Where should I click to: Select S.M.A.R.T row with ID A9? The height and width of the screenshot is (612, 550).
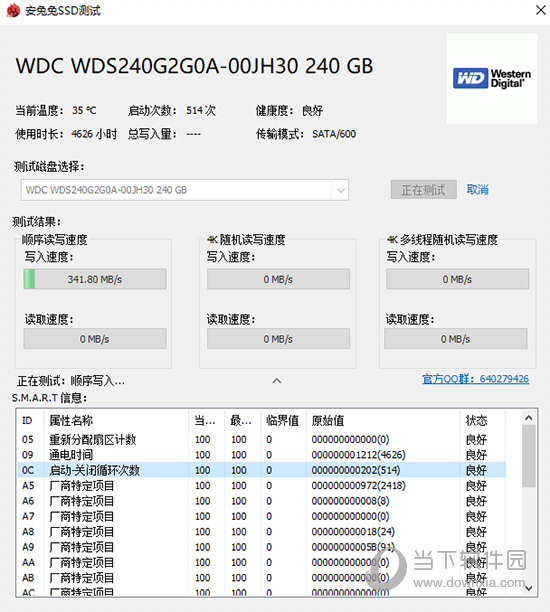tap(262, 547)
